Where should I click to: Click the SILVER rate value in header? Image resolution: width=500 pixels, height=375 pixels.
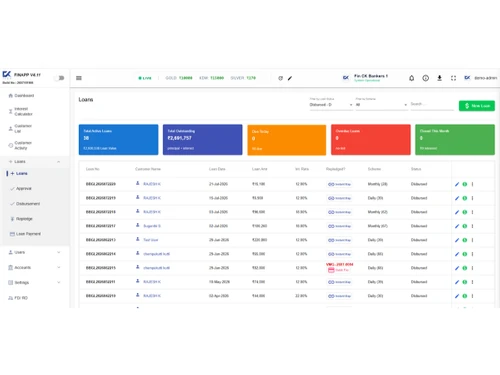coord(251,78)
